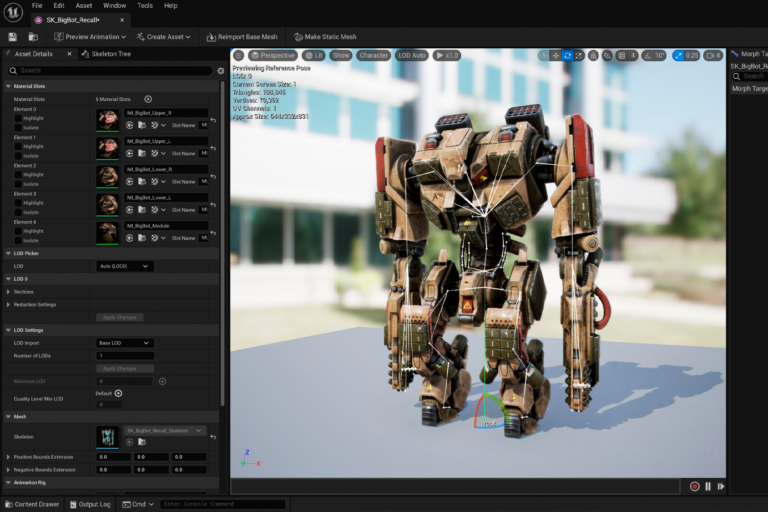Enable Isolate for Element 2
This screenshot has width=768, height=512.
[18, 184]
